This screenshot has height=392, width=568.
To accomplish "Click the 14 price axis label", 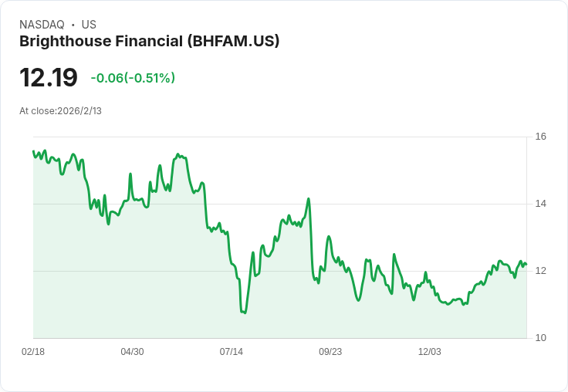I will (540, 204).
